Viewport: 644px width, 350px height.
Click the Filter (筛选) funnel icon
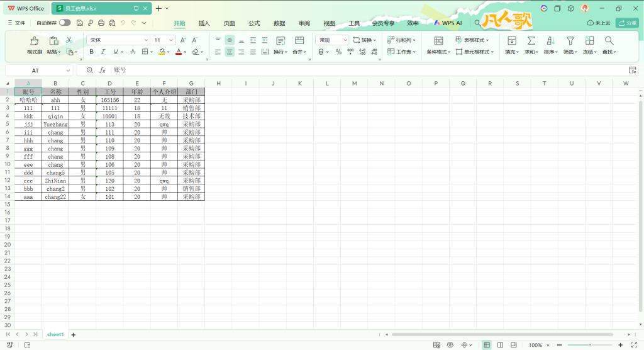click(x=570, y=41)
